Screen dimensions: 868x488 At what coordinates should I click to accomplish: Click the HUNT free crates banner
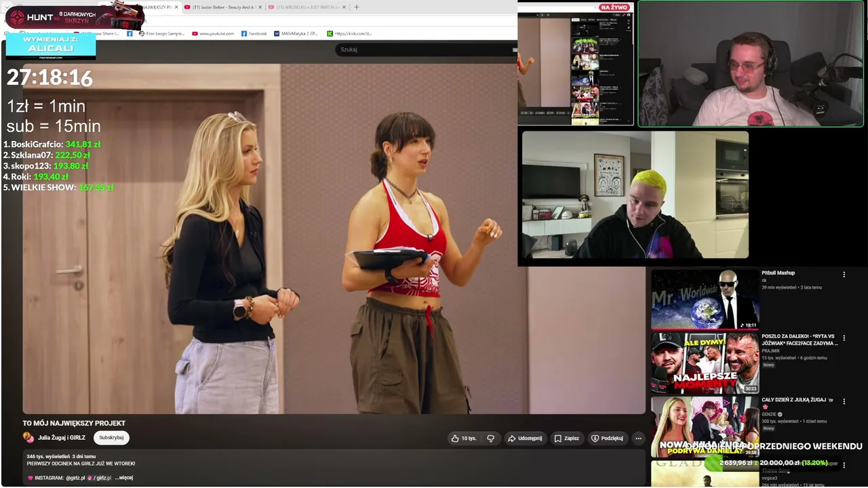click(73, 16)
